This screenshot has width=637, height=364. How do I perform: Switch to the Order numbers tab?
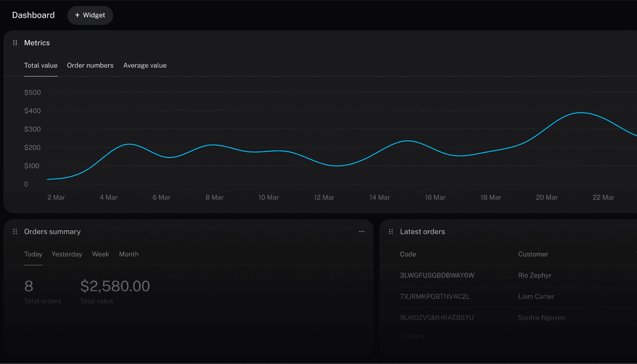90,66
